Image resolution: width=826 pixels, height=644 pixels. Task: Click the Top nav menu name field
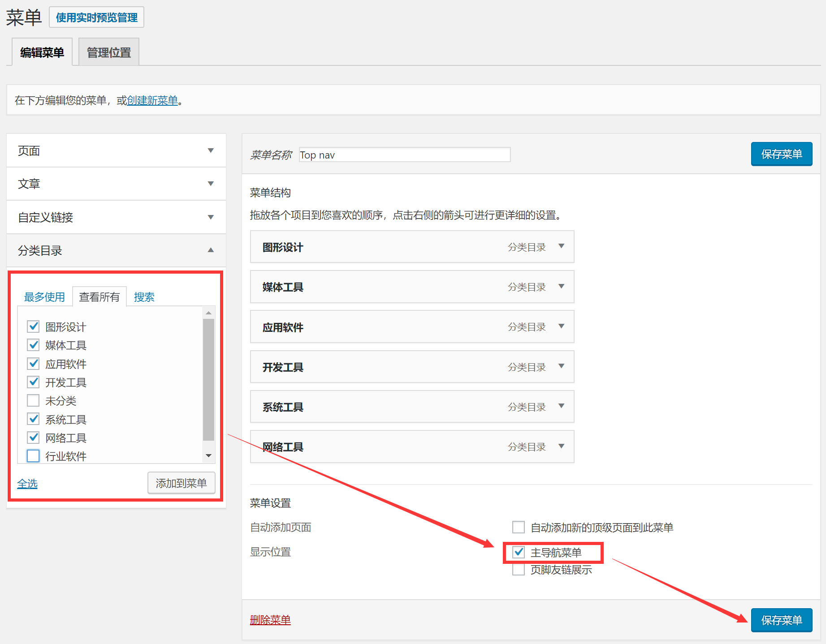point(403,155)
